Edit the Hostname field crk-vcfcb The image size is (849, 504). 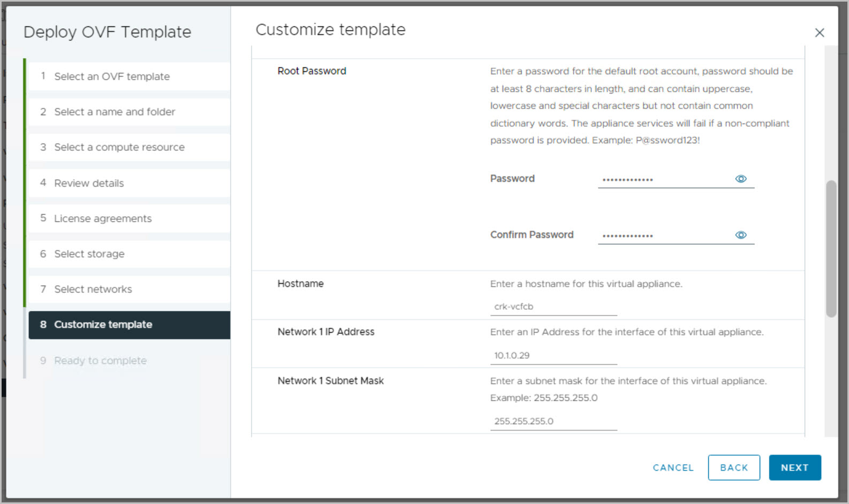(553, 307)
